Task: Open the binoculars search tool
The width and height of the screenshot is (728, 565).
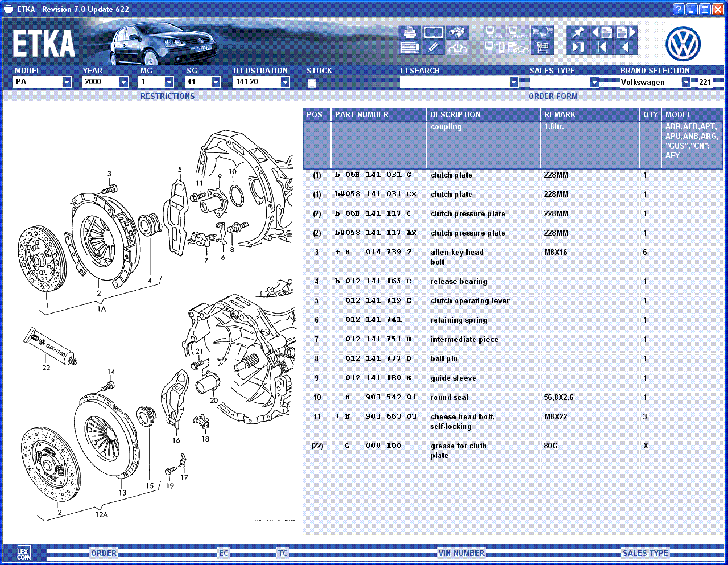Action: point(457,32)
